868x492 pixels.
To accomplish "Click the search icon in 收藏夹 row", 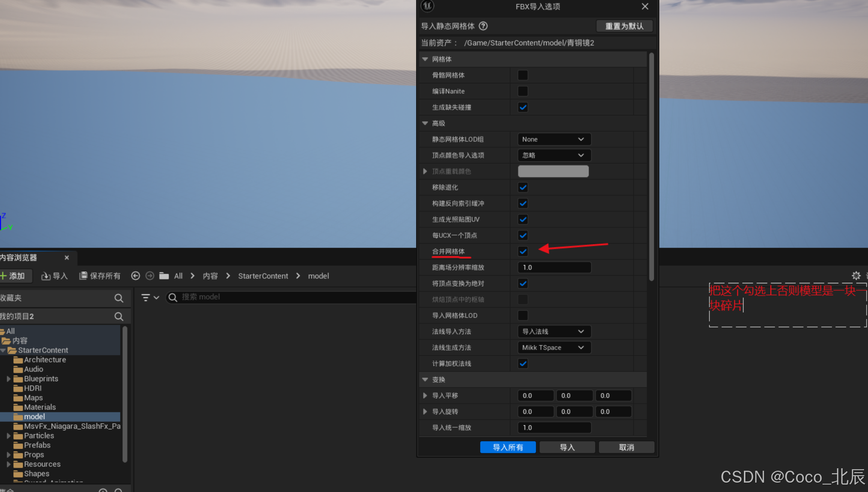I will click(x=119, y=298).
